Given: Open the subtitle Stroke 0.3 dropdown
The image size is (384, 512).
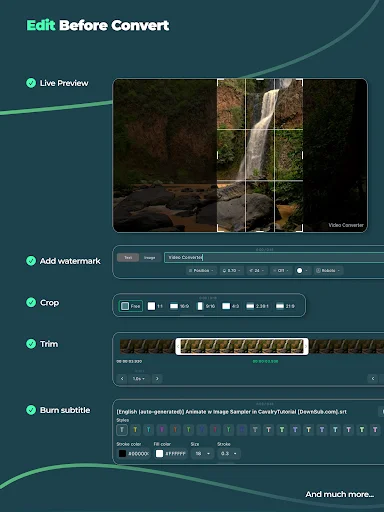Looking at the screenshot, I should pos(229,454).
